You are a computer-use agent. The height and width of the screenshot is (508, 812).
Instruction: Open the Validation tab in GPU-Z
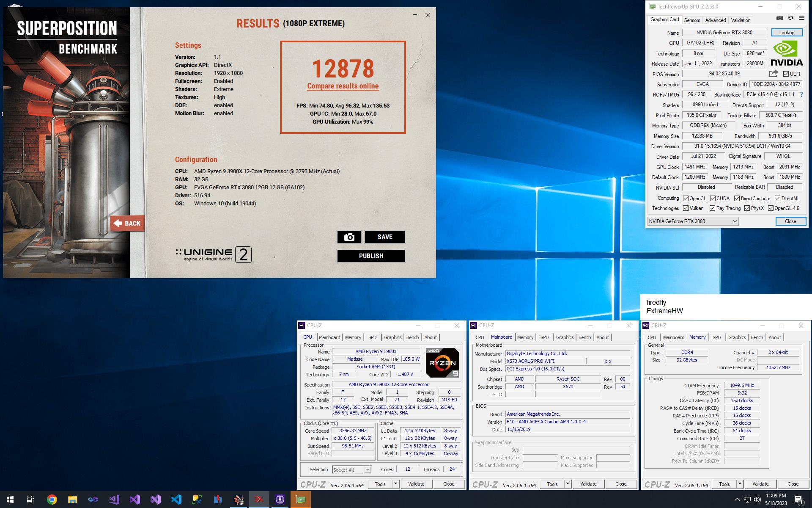click(741, 20)
